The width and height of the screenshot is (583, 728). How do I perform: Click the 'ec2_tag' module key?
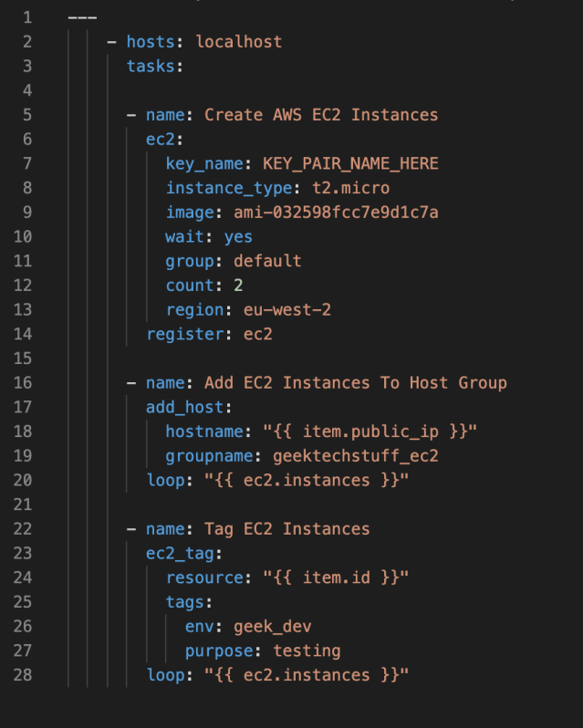click(180, 554)
